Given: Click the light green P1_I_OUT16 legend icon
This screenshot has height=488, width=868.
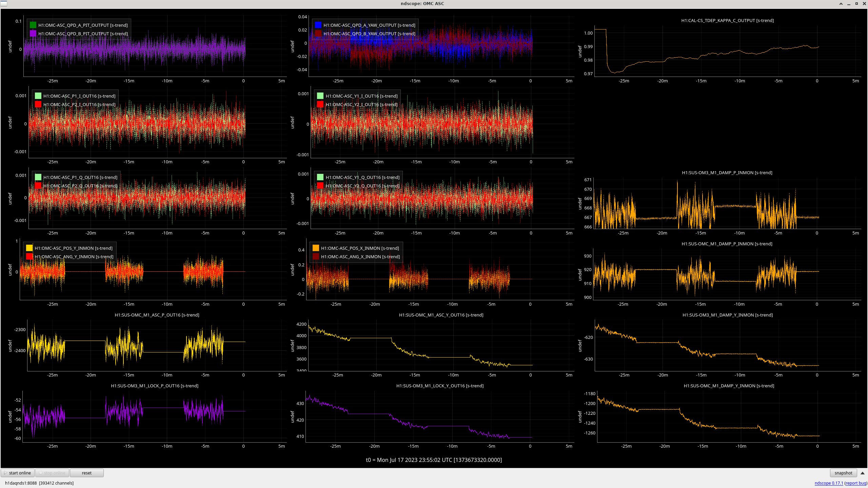Looking at the screenshot, I should click(x=38, y=96).
